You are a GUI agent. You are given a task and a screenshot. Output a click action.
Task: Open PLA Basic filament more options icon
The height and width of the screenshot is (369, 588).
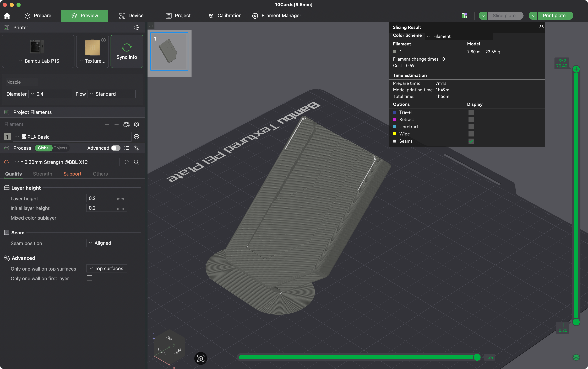[137, 137]
